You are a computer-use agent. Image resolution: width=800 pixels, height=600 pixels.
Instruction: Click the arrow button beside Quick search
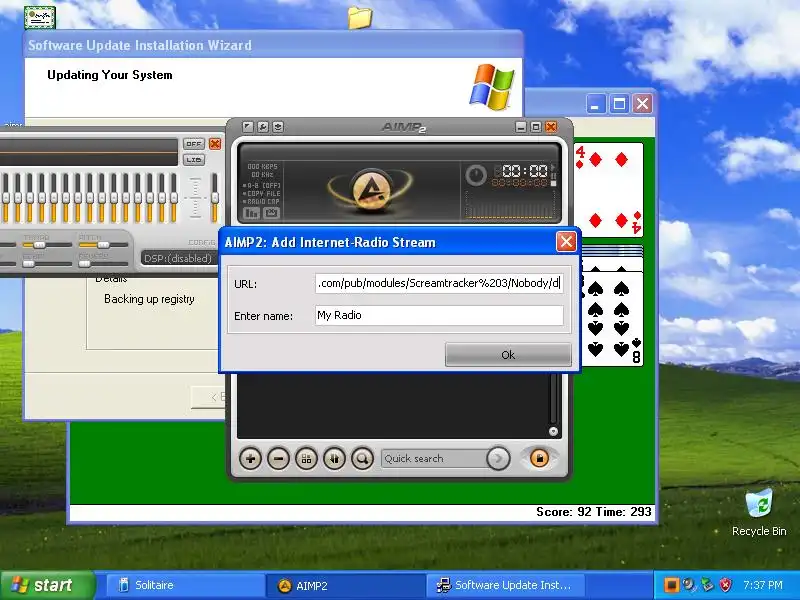(498, 459)
